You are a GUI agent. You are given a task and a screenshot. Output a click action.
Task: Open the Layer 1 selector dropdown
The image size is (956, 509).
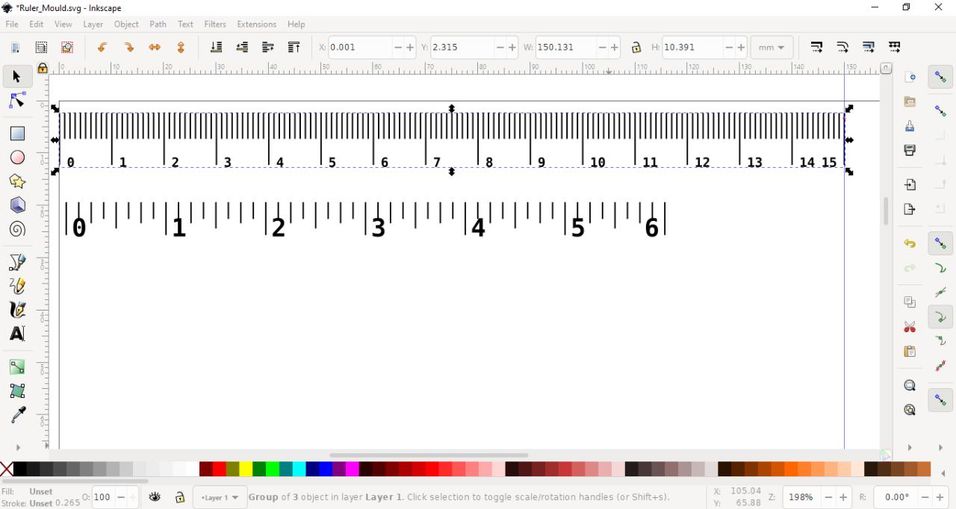[220, 497]
